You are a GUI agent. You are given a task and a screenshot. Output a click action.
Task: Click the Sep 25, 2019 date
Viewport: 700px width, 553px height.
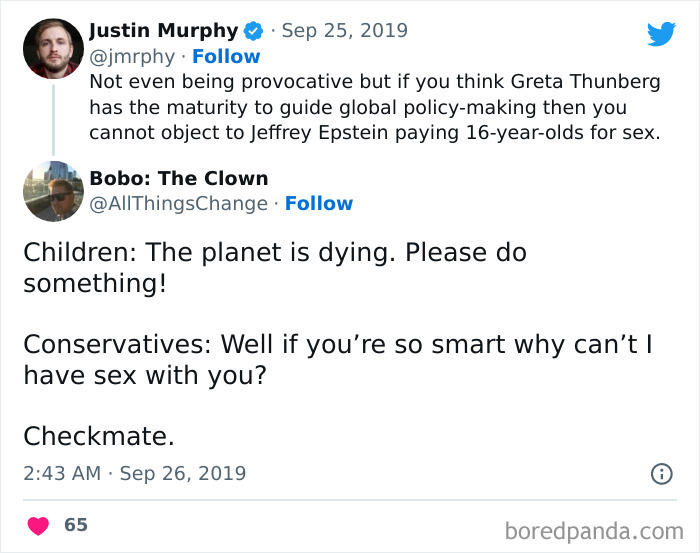point(344,30)
